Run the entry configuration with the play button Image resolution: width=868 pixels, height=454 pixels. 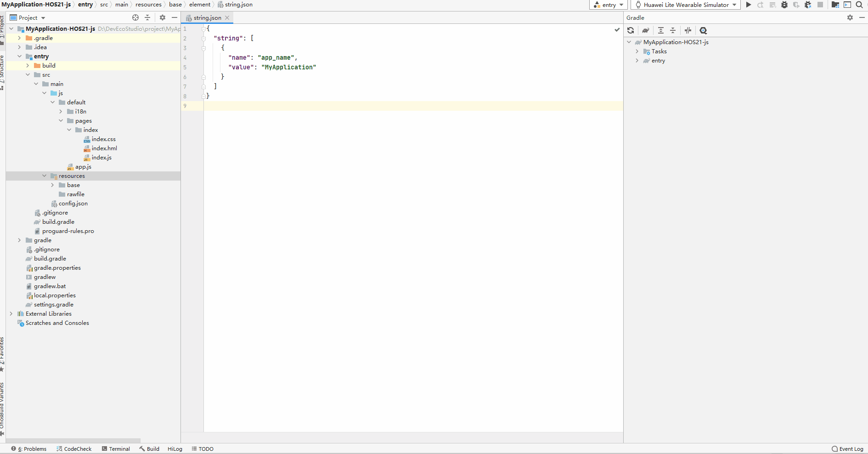749,5
